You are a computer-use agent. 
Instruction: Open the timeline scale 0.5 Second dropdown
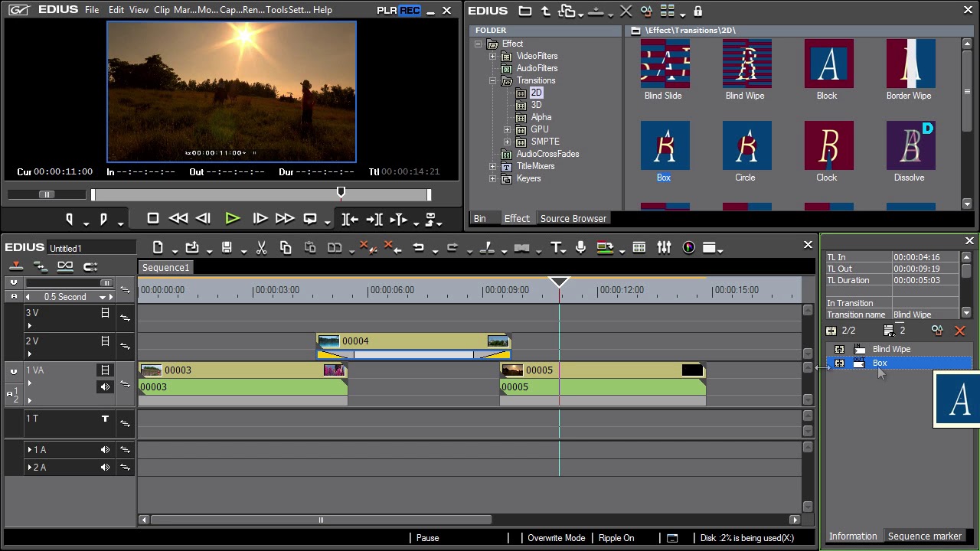[x=102, y=297]
